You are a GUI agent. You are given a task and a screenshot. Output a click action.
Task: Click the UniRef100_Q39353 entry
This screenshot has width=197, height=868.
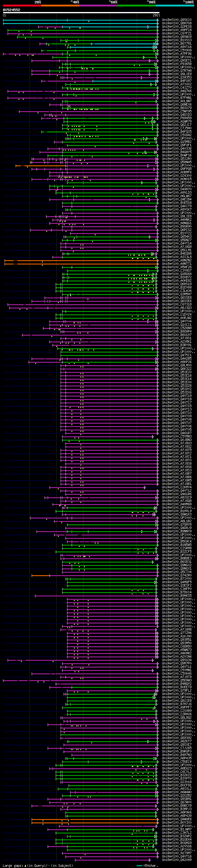point(177,78)
